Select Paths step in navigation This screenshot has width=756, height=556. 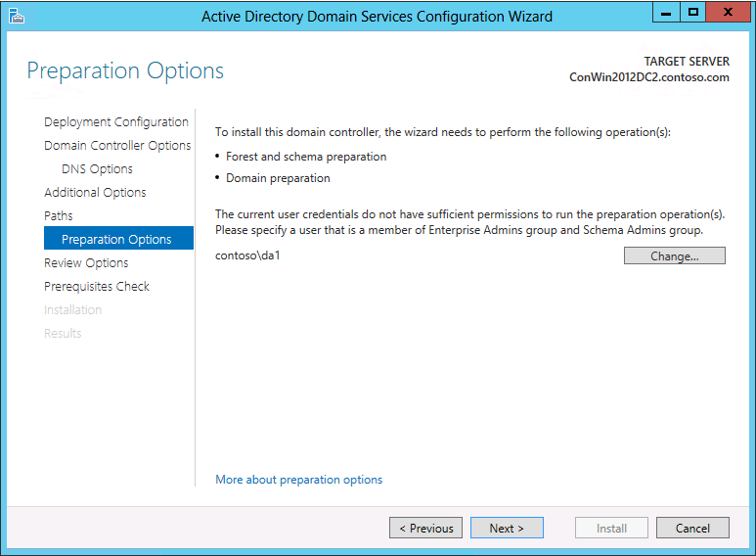tap(59, 215)
